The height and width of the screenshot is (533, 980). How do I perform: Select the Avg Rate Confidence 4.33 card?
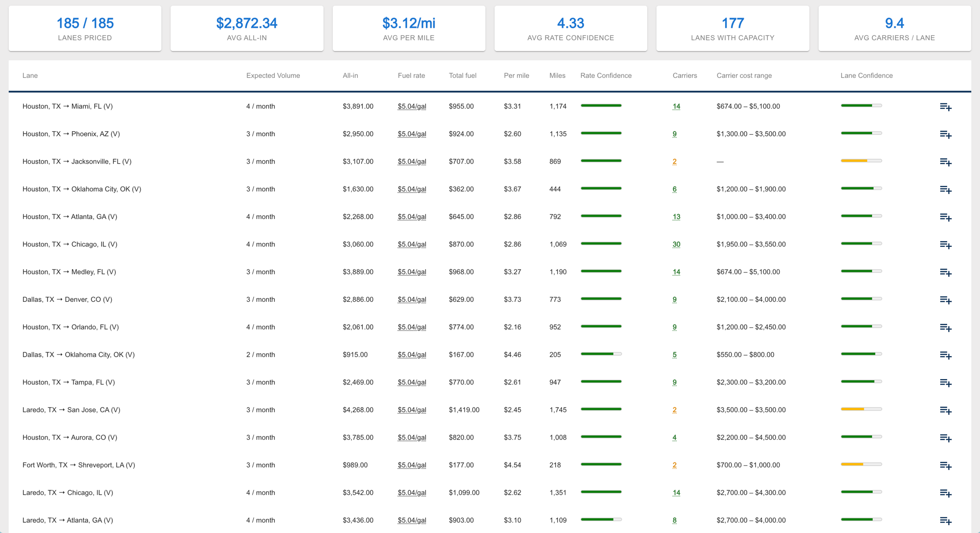coord(571,28)
